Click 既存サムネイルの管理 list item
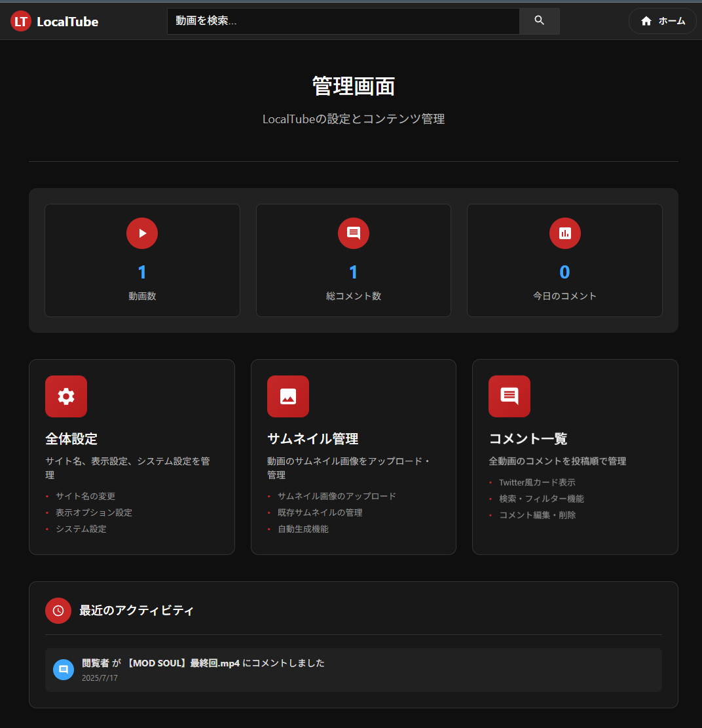This screenshot has height=728, width=702. tap(320, 512)
